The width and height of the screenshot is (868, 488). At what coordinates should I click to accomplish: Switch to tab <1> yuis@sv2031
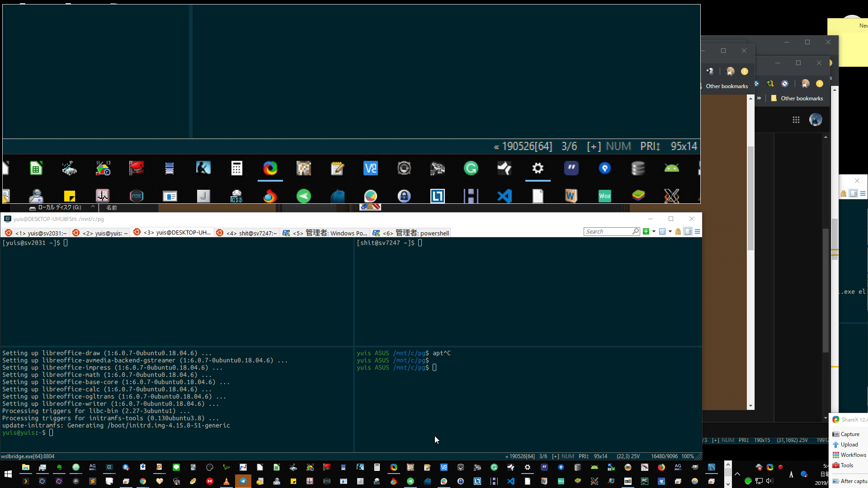(35, 233)
